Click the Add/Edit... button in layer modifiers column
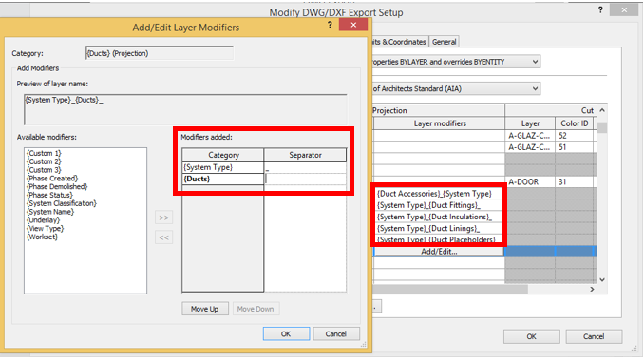 pos(439,252)
